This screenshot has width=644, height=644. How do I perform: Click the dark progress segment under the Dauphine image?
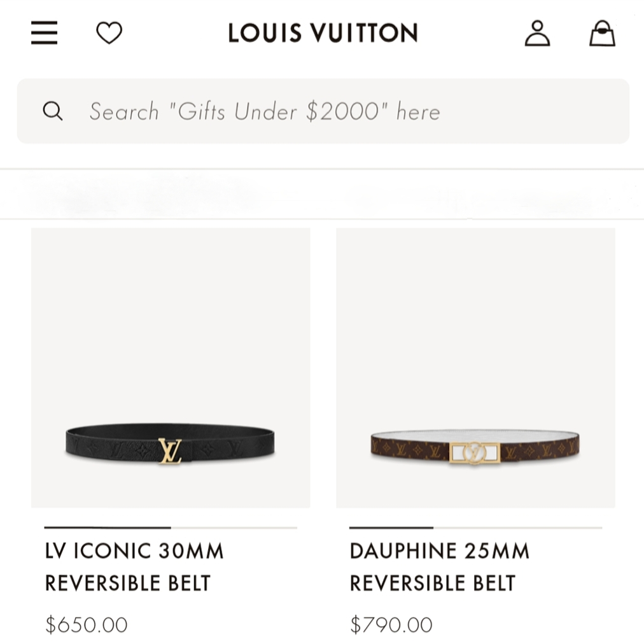[391, 528]
